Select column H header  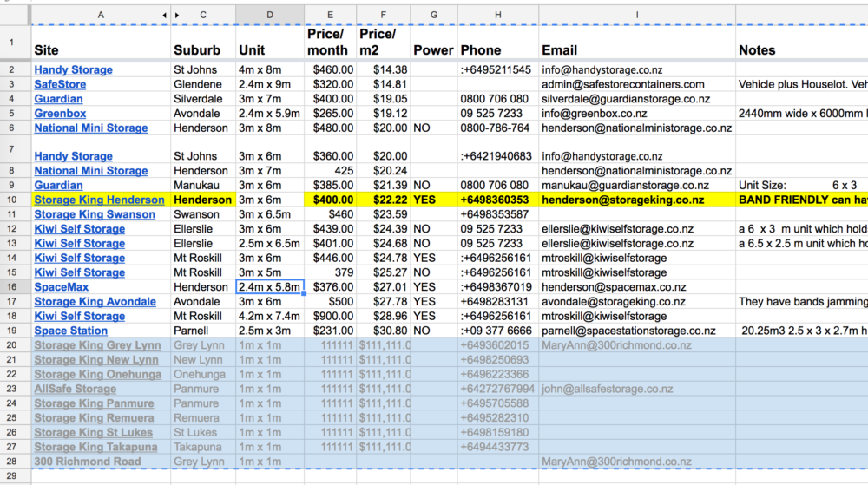pos(497,15)
